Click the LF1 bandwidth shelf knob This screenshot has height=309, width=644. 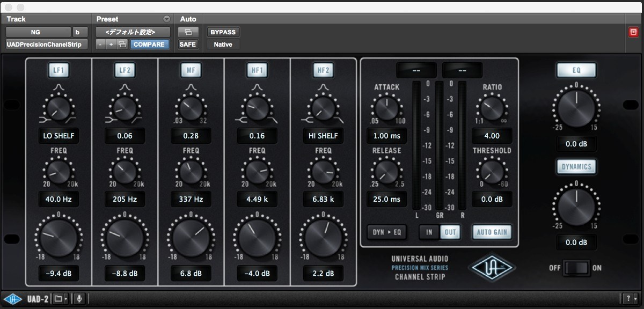(58, 107)
